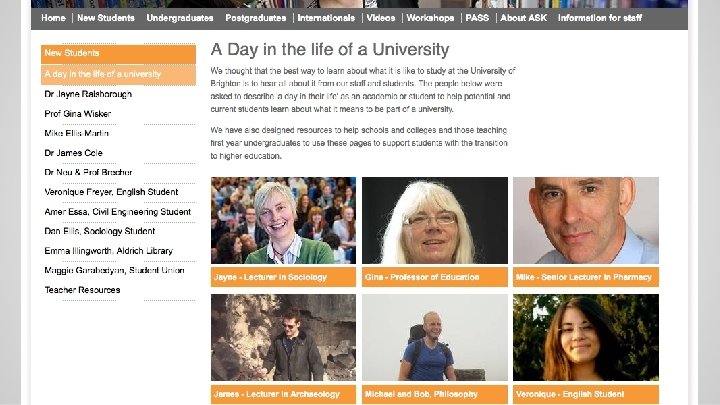Click Jayne's photo with the lecture crowd
The image size is (720, 405).
tap(283, 220)
